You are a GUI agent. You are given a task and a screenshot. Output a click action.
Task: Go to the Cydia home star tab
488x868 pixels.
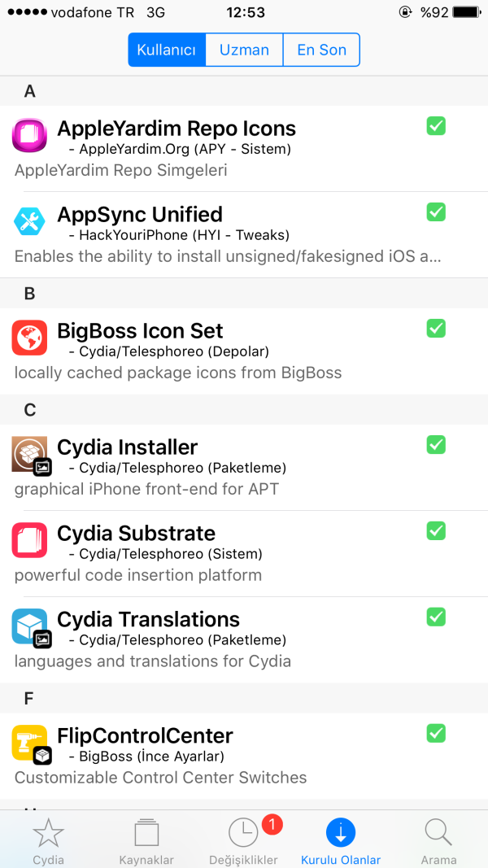pyautogui.click(x=49, y=840)
